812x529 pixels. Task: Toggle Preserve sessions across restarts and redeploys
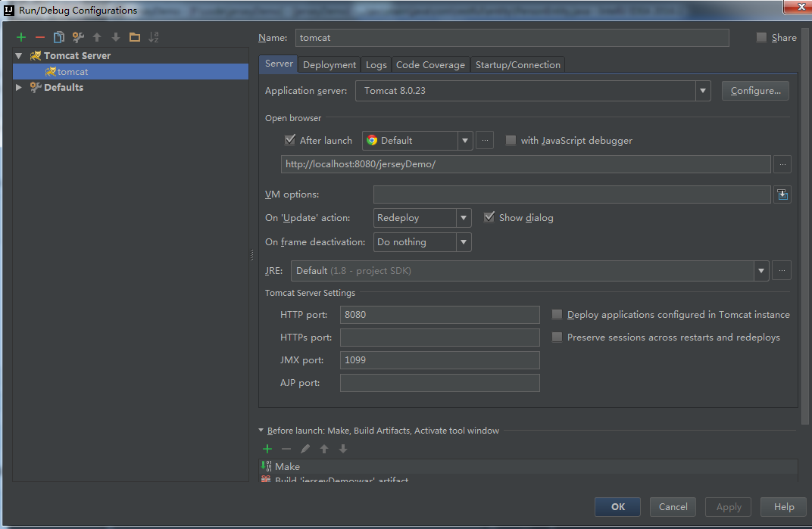(557, 338)
